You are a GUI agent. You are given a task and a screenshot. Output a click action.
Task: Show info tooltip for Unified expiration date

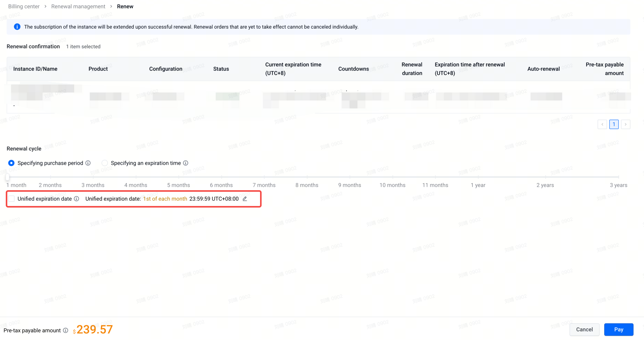click(77, 199)
